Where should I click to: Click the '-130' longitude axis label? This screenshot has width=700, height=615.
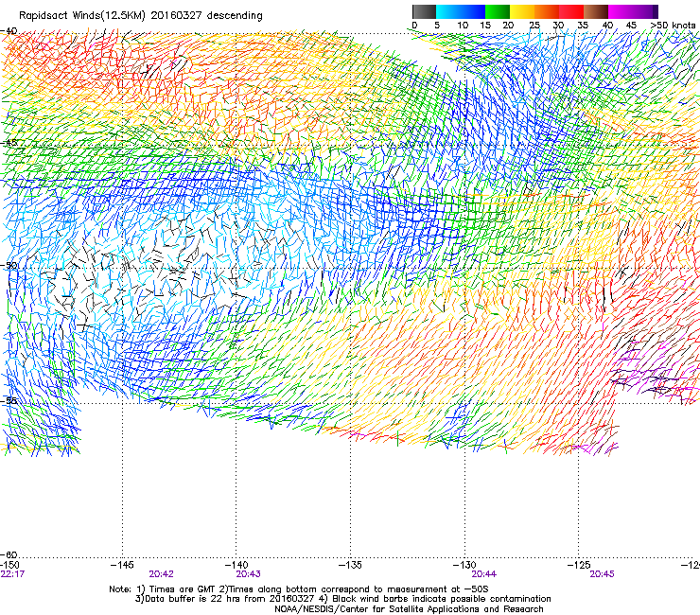464,566
